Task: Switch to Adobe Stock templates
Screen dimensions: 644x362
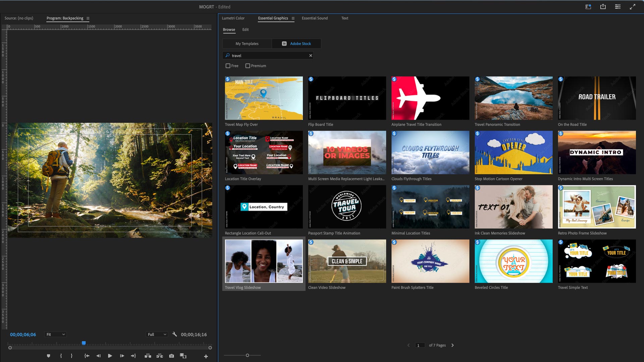Action: 297,44
